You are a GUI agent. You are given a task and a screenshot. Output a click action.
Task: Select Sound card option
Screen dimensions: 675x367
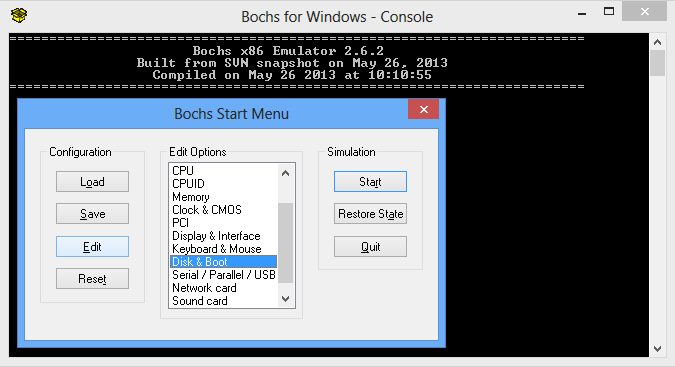[224, 301]
